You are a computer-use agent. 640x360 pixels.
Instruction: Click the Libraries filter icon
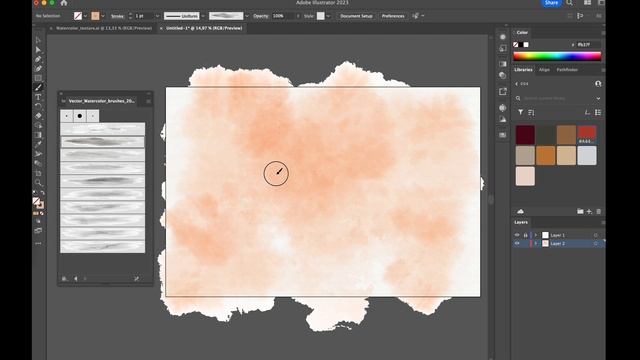click(520, 112)
